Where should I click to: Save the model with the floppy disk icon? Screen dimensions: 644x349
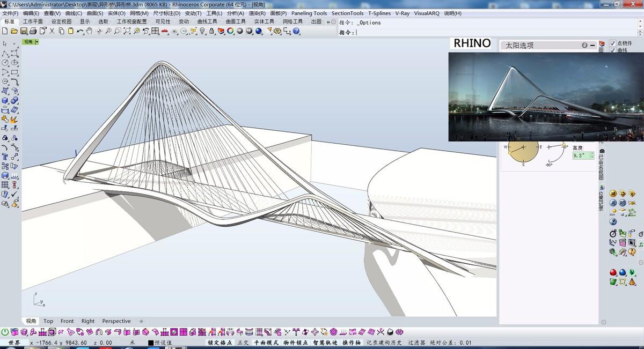(24, 31)
